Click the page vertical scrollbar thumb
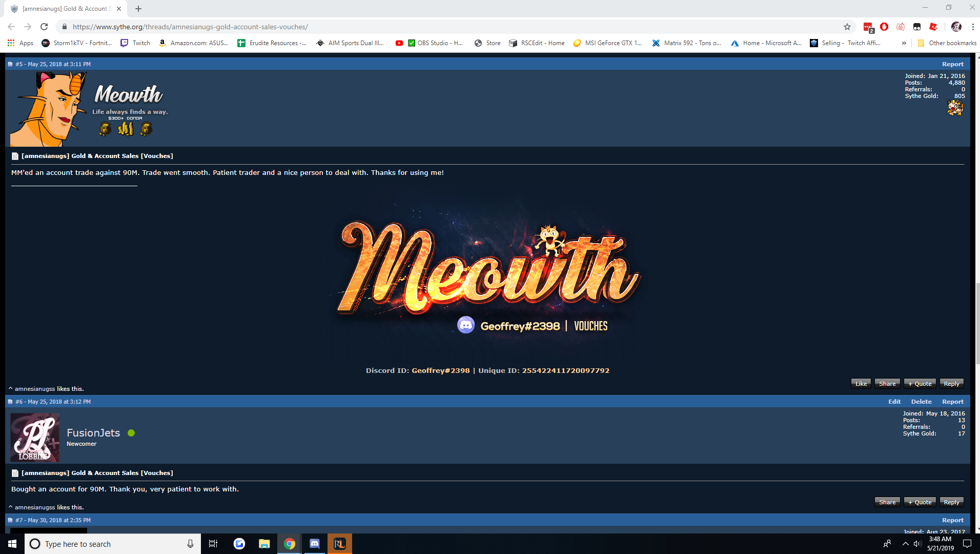Image resolution: width=980 pixels, height=554 pixels. [x=977, y=323]
